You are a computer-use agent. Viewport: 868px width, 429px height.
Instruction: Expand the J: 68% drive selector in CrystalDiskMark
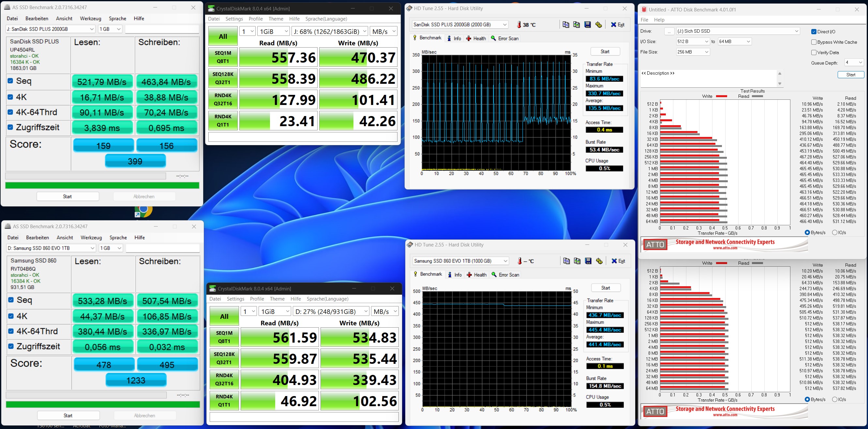pyautogui.click(x=330, y=31)
